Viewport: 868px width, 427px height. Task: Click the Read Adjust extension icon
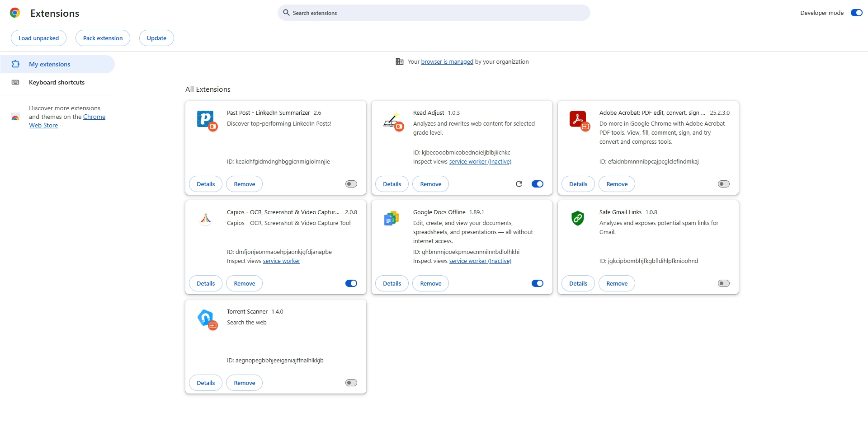pos(393,120)
